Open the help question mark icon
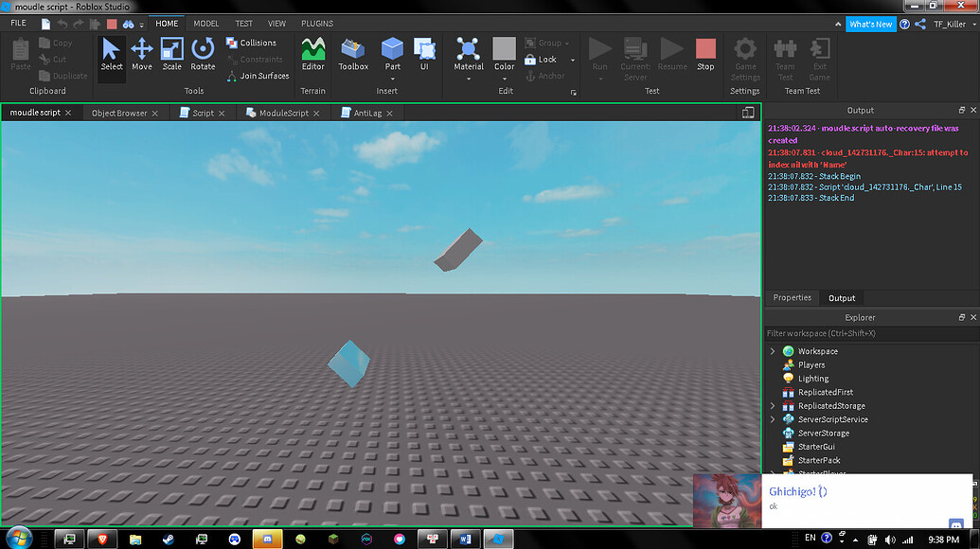This screenshot has height=549, width=980. coord(904,24)
